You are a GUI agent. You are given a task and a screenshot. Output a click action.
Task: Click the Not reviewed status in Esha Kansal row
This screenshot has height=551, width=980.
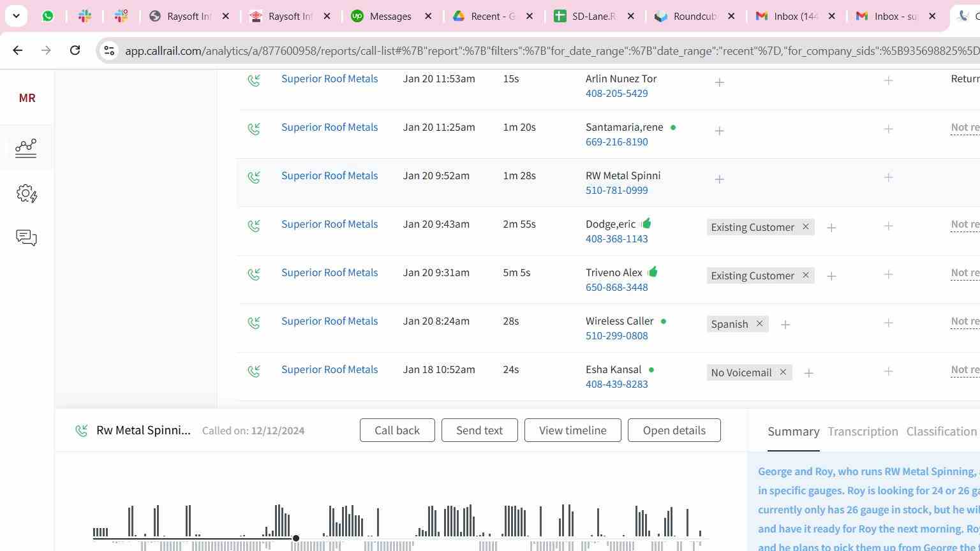click(965, 370)
